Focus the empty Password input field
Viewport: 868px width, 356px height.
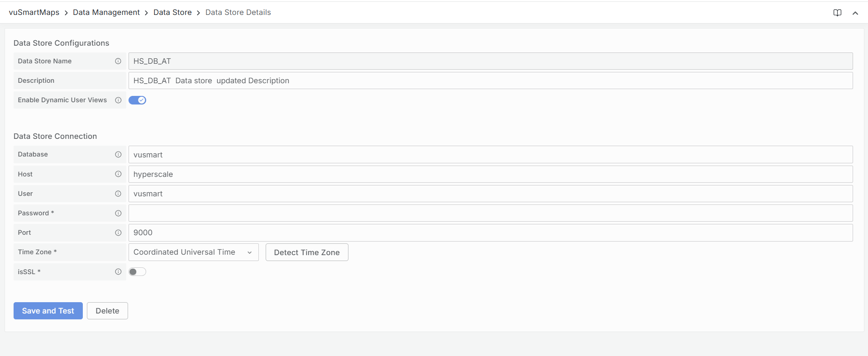click(x=490, y=213)
